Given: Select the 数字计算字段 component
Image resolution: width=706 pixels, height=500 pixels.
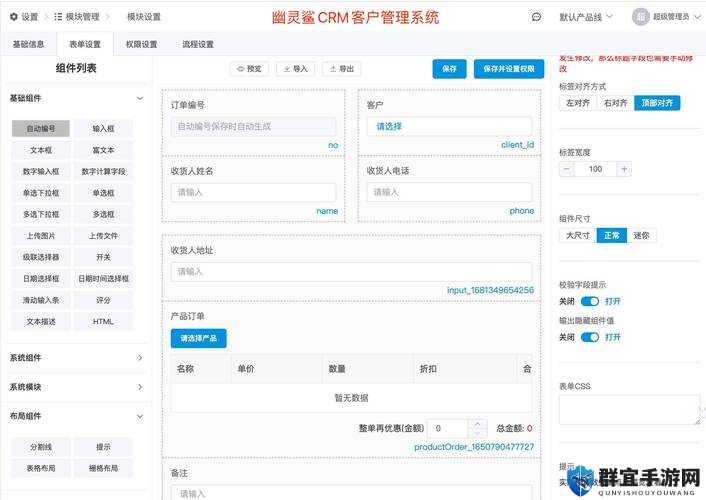Looking at the screenshot, I should coord(104,171).
